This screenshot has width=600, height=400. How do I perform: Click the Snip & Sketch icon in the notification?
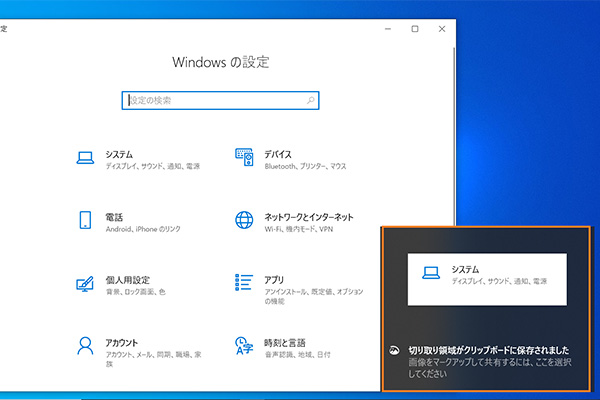click(394, 350)
